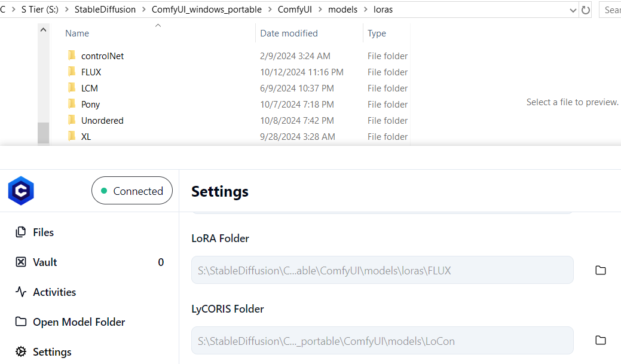The height and width of the screenshot is (364, 621).
Task: Click the app logo hexagon icon
Action: click(21, 191)
